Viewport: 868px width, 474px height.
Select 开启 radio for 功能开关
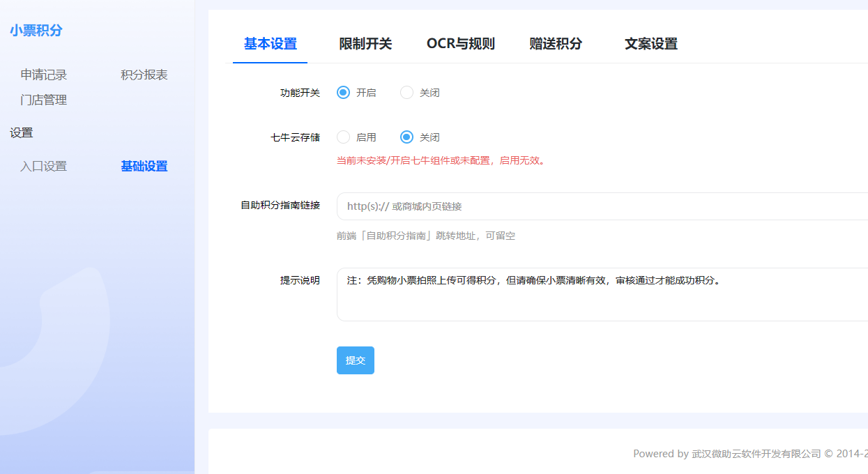pos(343,93)
